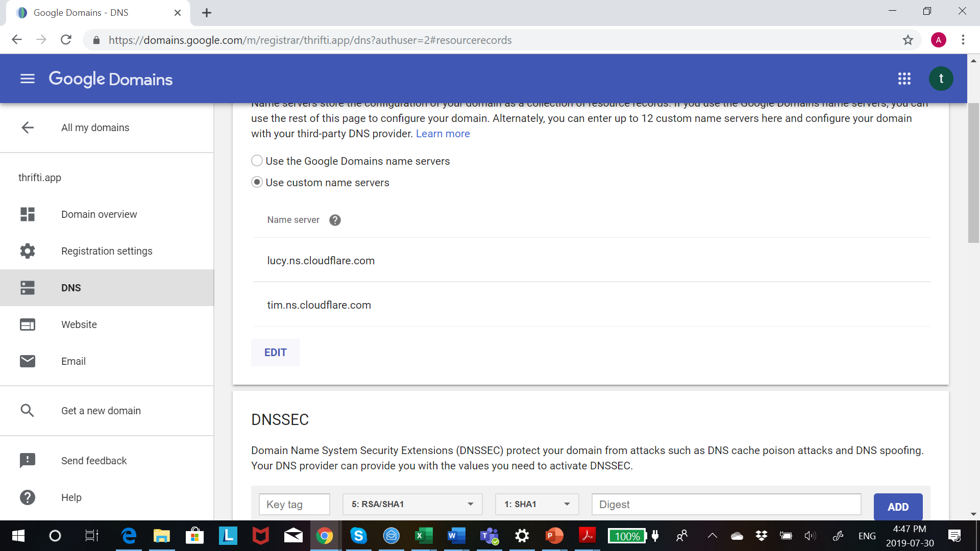Open the hamburger main menu
The height and width of the screenshot is (551, 980).
pos(28,79)
